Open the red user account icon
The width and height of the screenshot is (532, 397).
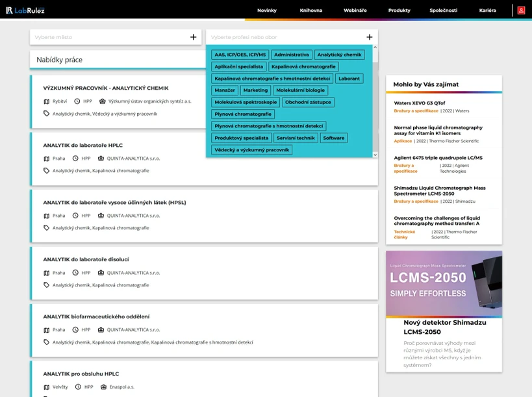point(521,10)
